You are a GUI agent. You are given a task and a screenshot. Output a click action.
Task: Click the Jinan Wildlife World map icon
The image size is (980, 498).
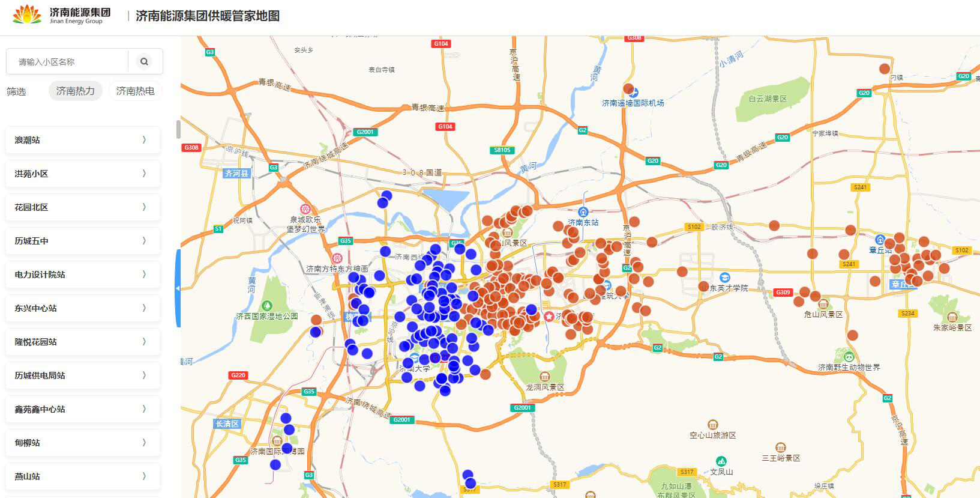point(849,357)
